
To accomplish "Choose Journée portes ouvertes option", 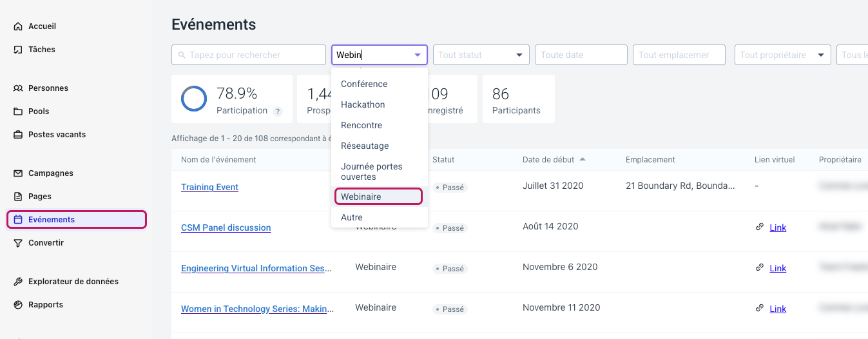I will pos(380,171).
